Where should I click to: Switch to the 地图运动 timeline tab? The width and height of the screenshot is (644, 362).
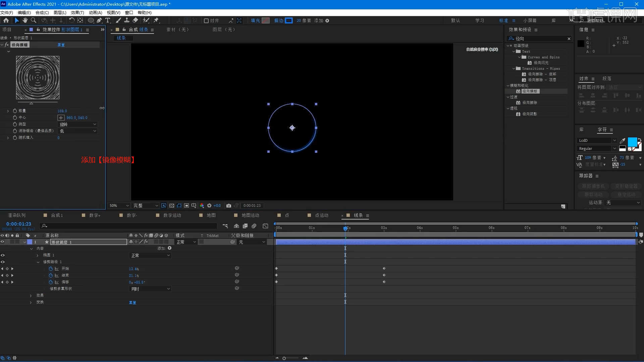click(x=250, y=215)
